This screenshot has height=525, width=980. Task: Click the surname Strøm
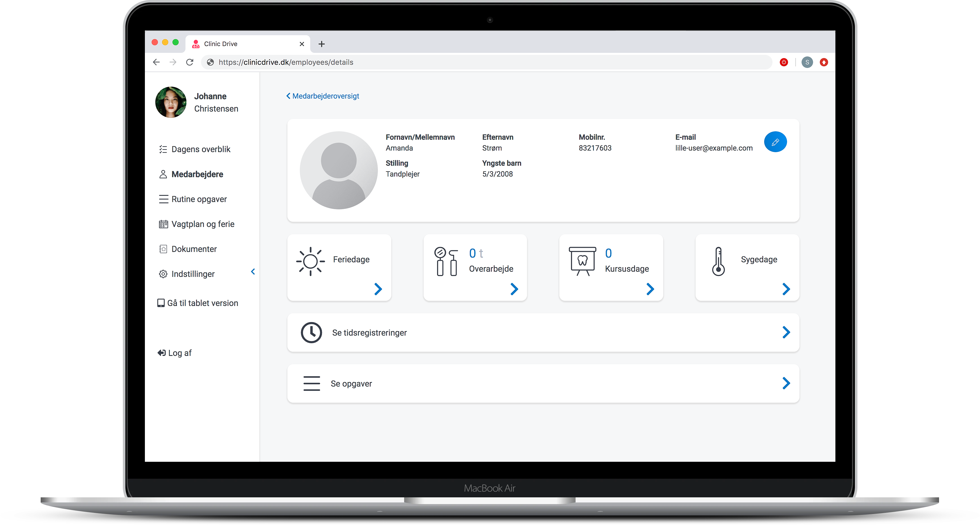tap(492, 148)
